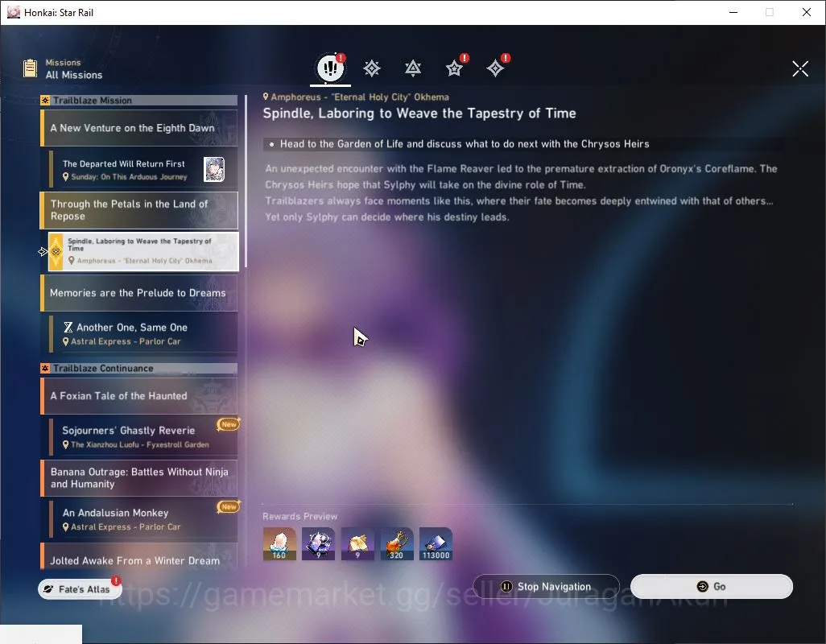Select 'A Foxian Tale of the Haunted'
Viewport: 826px width, 644px height.
139,396
